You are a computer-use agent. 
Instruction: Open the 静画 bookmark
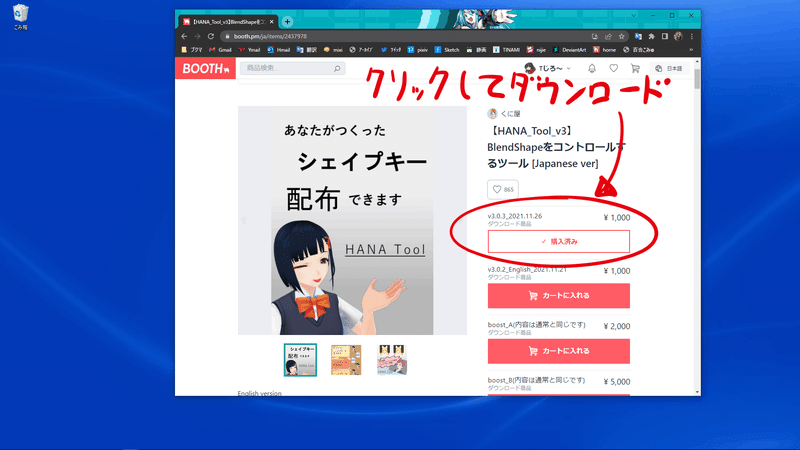(476, 50)
